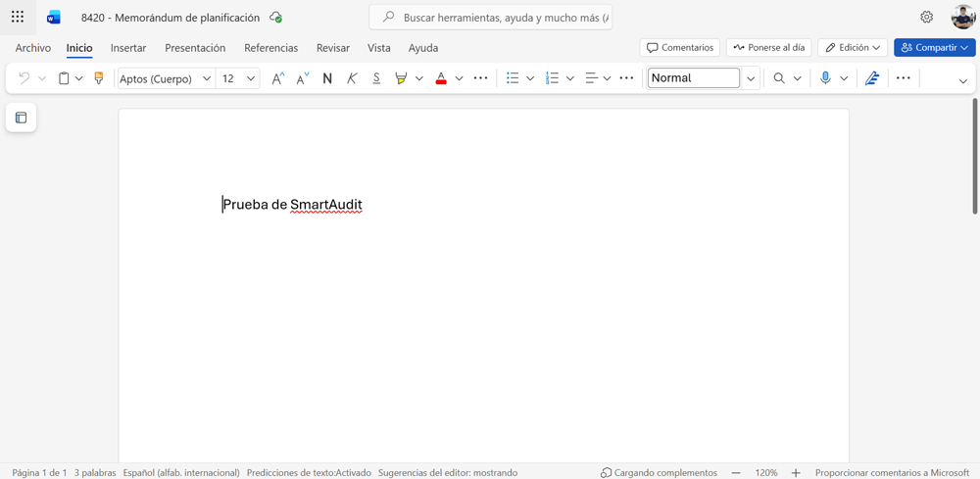
Task: Show more paragraph options ellipsis
Action: 626,78
